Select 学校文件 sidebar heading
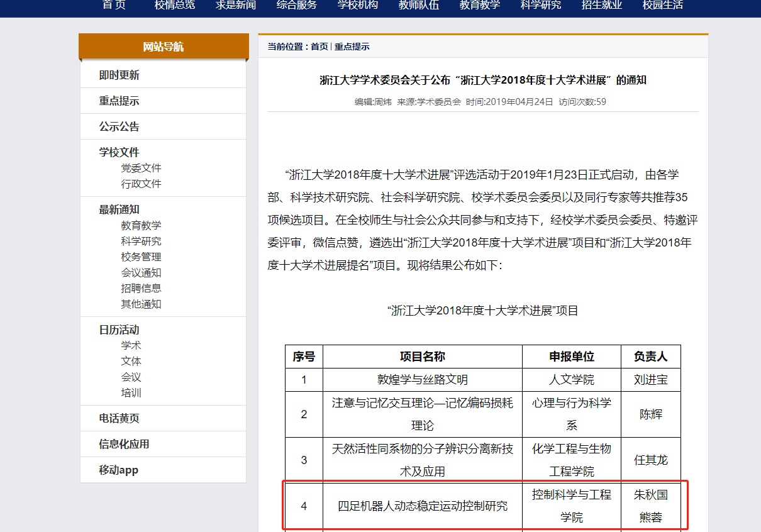The height and width of the screenshot is (532, 761). tap(119, 152)
